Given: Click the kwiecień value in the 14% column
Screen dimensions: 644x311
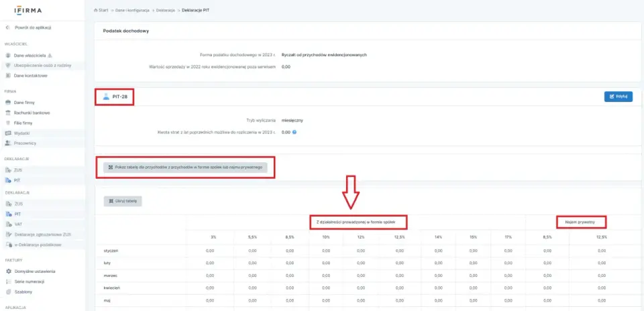Looking at the screenshot, I should click(438, 288).
